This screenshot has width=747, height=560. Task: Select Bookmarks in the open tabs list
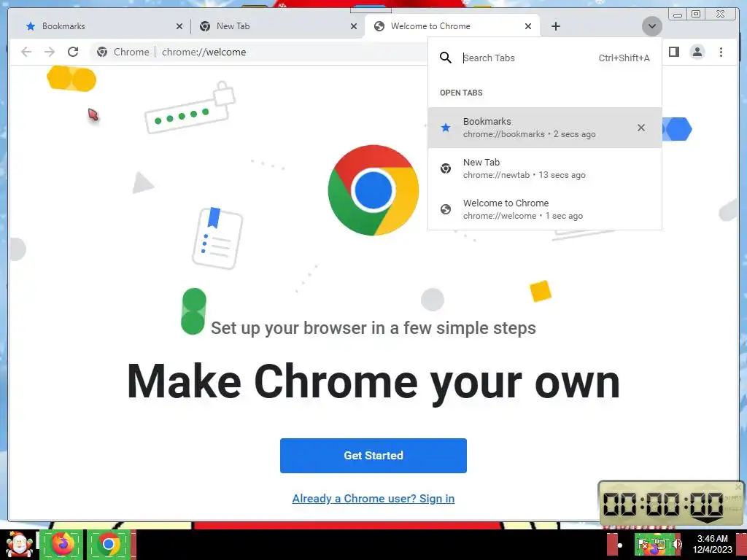pyautogui.click(x=544, y=128)
